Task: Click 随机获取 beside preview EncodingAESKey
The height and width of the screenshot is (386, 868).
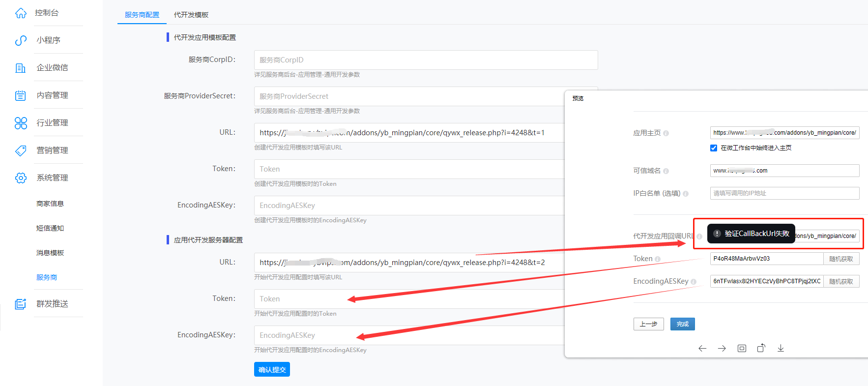Action: tap(841, 281)
